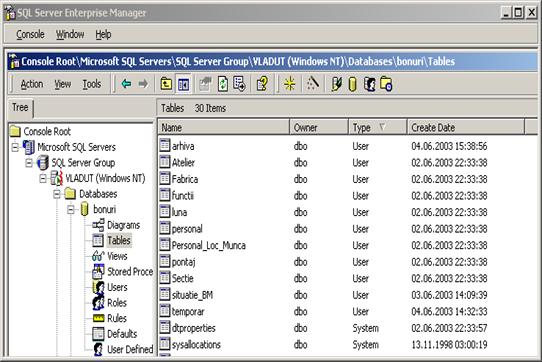Select the temporar table row
Screen dimensions: 542x362
[x=188, y=312]
